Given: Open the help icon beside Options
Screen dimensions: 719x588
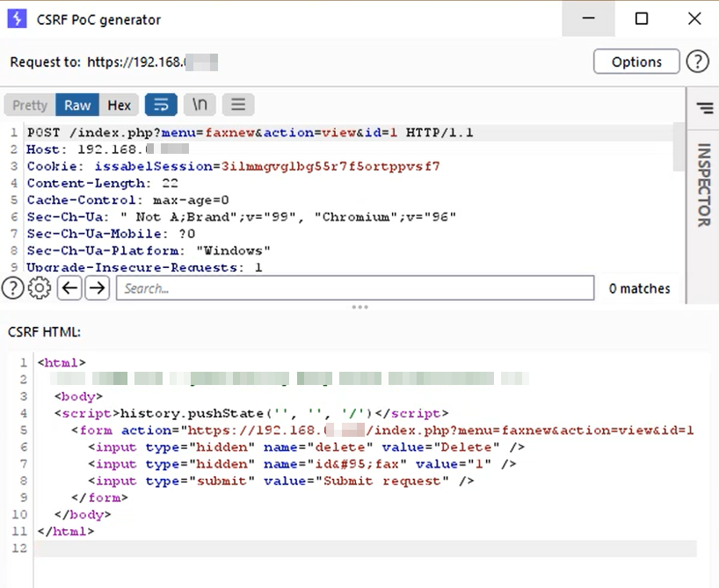Looking at the screenshot, I should click(x=697, y=62).
